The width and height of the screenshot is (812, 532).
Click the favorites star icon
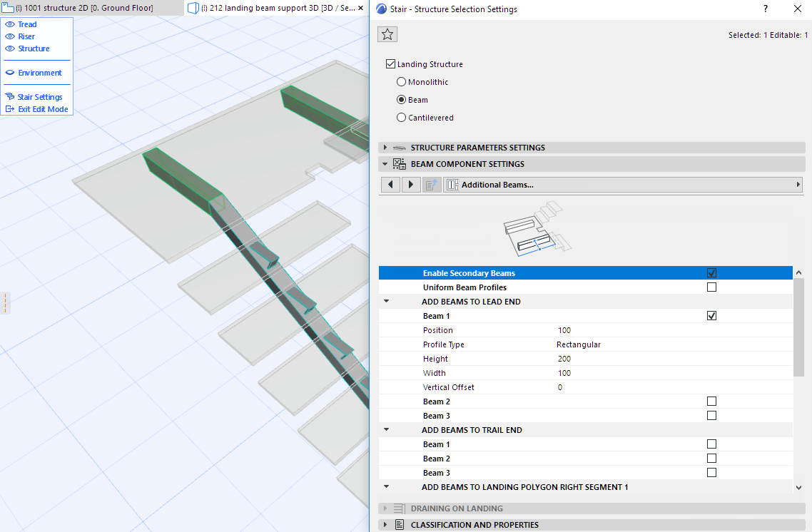(387, 34)
